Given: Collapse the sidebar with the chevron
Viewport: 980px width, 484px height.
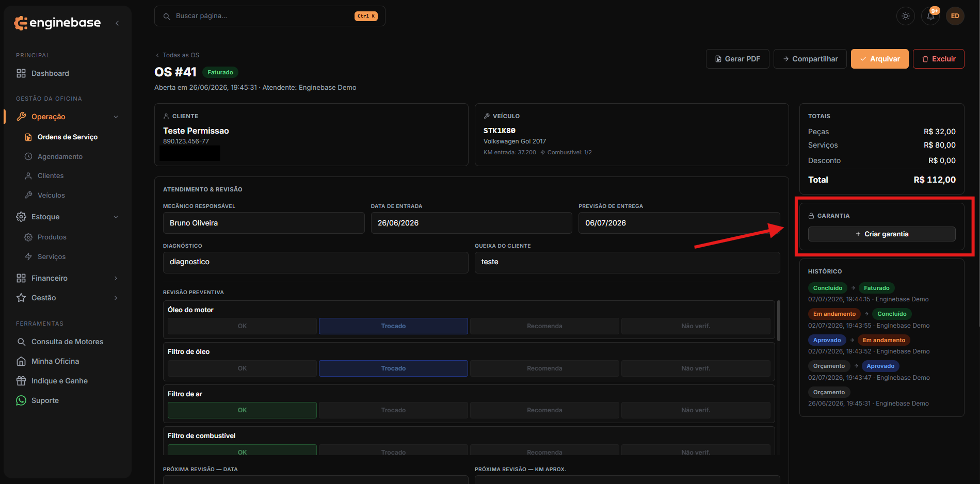Looking at the screenshot, I should tap(117, 23).
